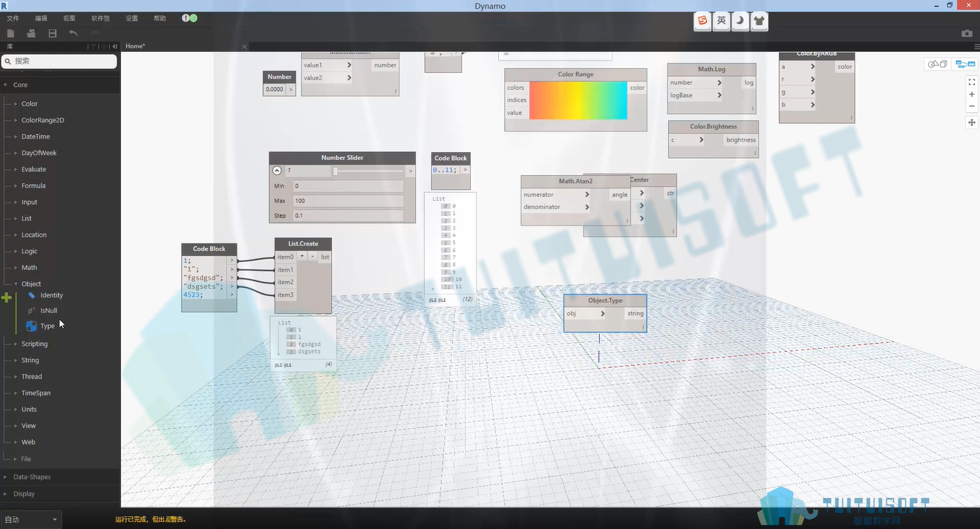This screenshot has width=980, height=529.
Task: Add an item port on List.Create
Action: [x=302, y=257]
